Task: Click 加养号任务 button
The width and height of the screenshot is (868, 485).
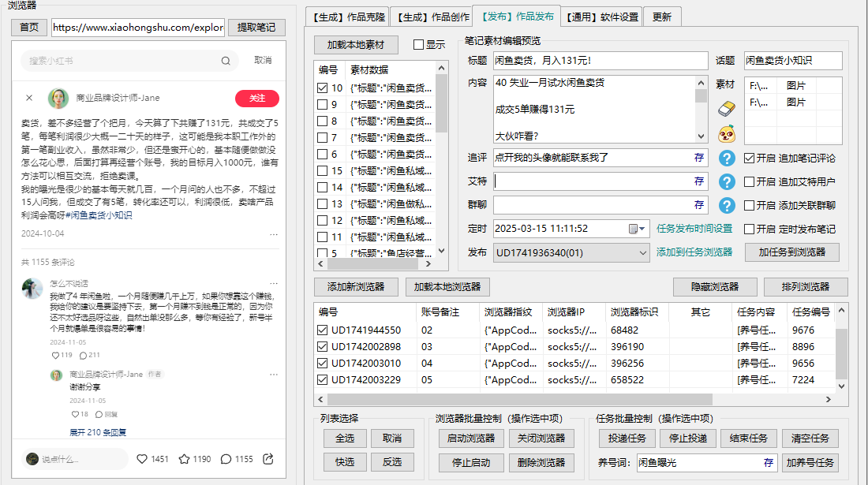Action: 810,463
